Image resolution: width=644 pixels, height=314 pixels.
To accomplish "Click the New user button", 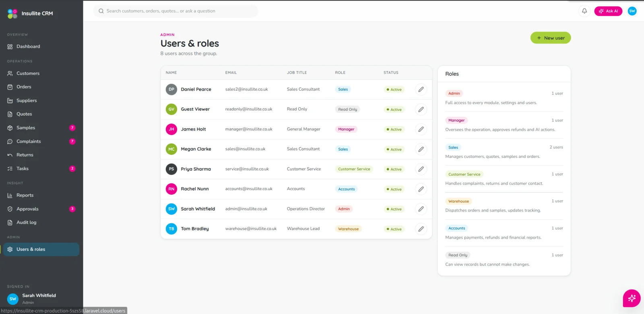I will click(x=550, y=38).
